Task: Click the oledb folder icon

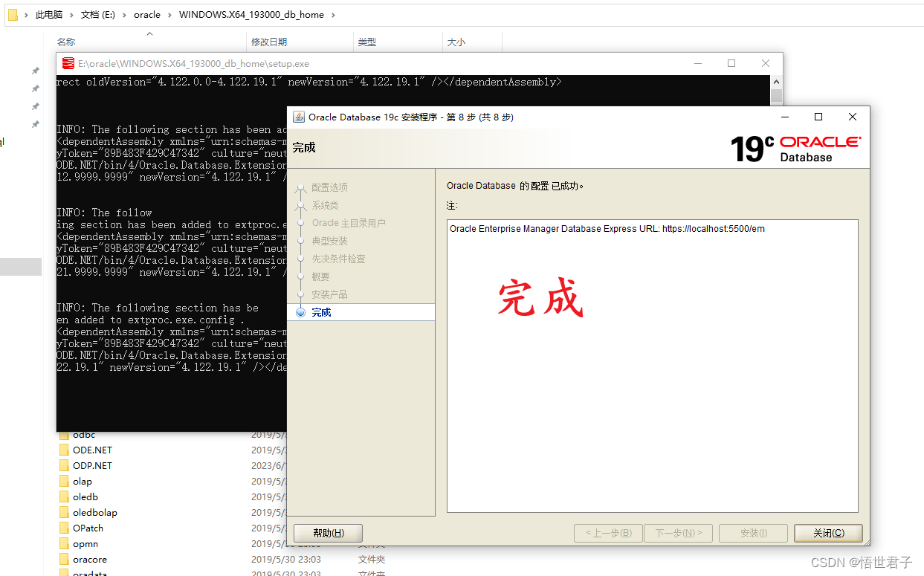Action: tap(64, 497)
